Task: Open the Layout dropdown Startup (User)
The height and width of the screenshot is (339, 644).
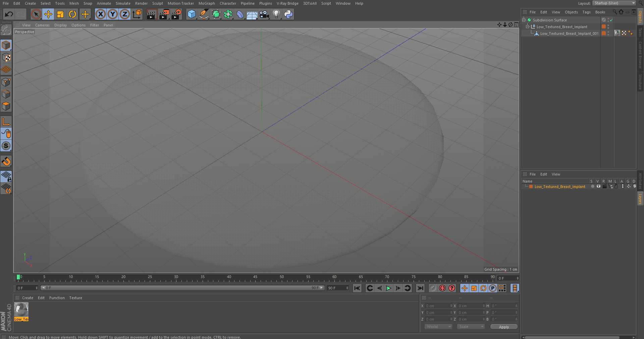Action: 614,3
